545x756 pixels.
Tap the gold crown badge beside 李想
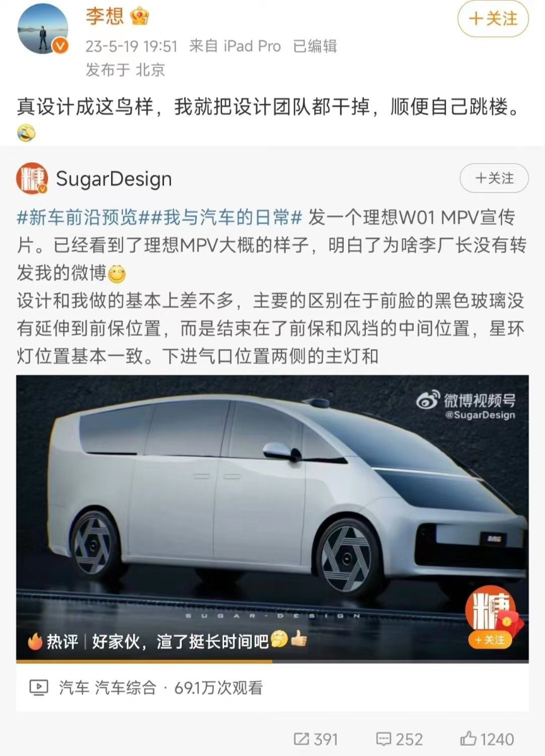140,16
